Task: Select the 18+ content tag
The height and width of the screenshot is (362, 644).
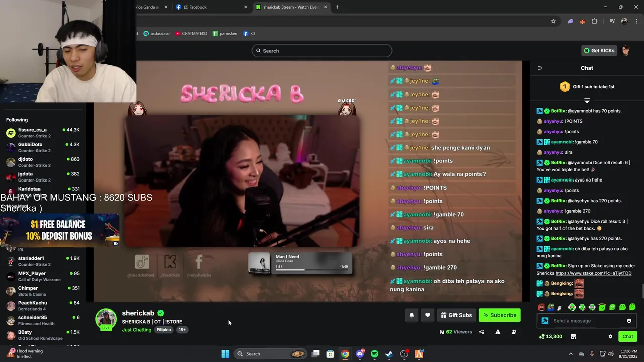Action: [x=182, y=330]
